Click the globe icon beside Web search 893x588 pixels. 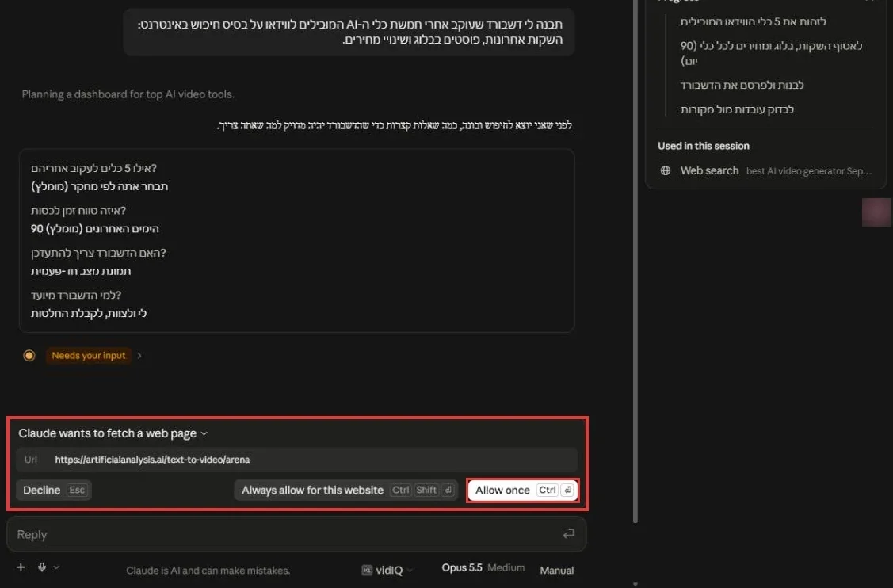point(666,170)
